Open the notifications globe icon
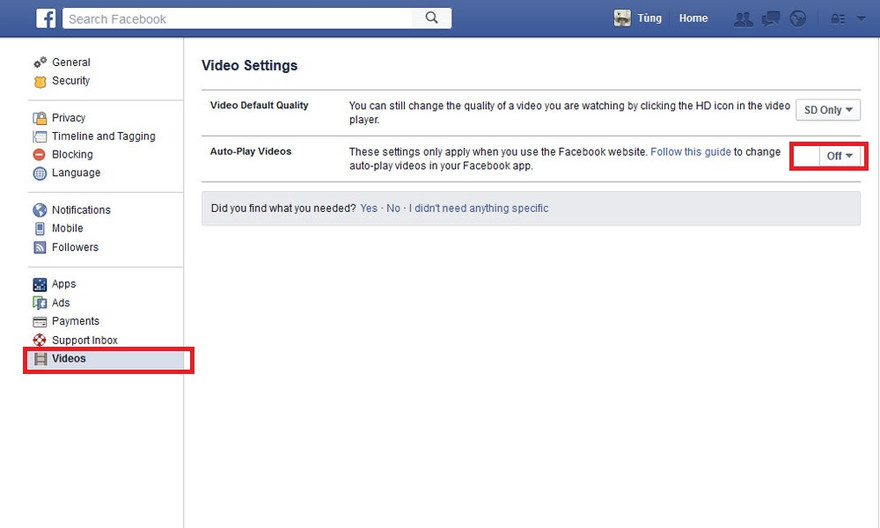This screenshot has height=528, width=880. click(x=798, y=19)
